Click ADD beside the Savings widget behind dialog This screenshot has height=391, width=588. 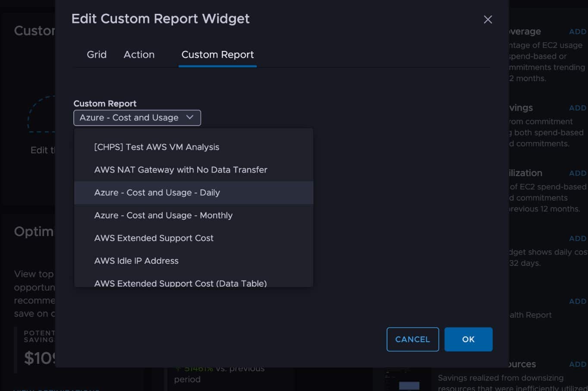[578, 108]
